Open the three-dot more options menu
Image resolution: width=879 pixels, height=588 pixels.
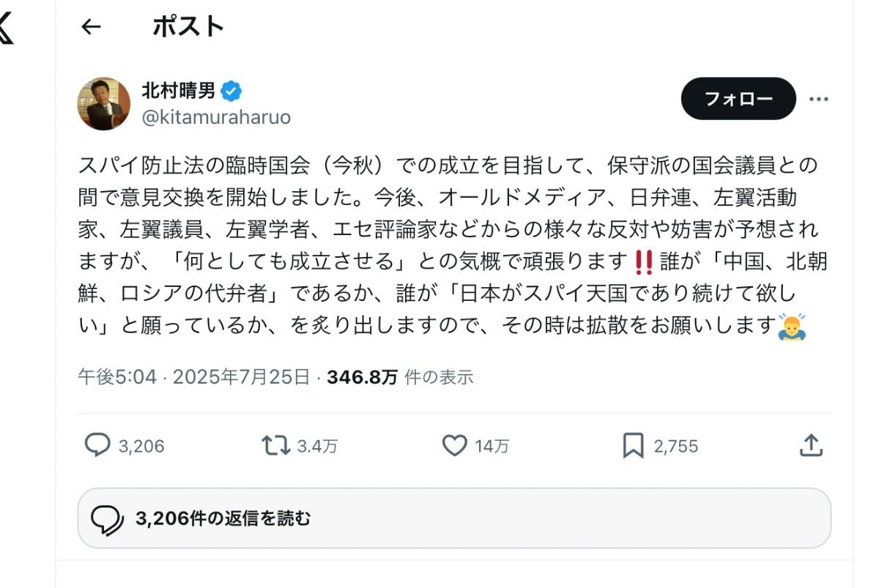818,99
